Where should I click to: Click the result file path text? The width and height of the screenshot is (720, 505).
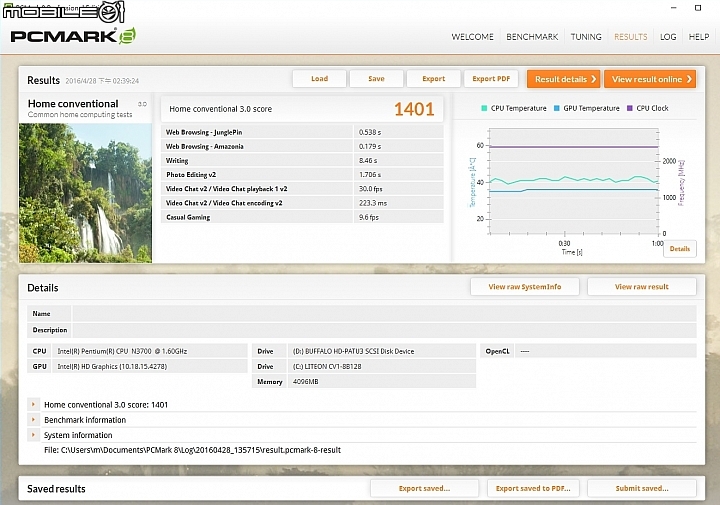click(x=192, y=450)
